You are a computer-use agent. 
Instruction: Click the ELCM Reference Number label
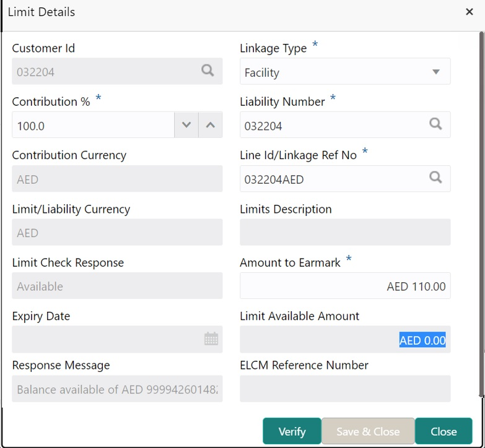click(x=304, y=365)
